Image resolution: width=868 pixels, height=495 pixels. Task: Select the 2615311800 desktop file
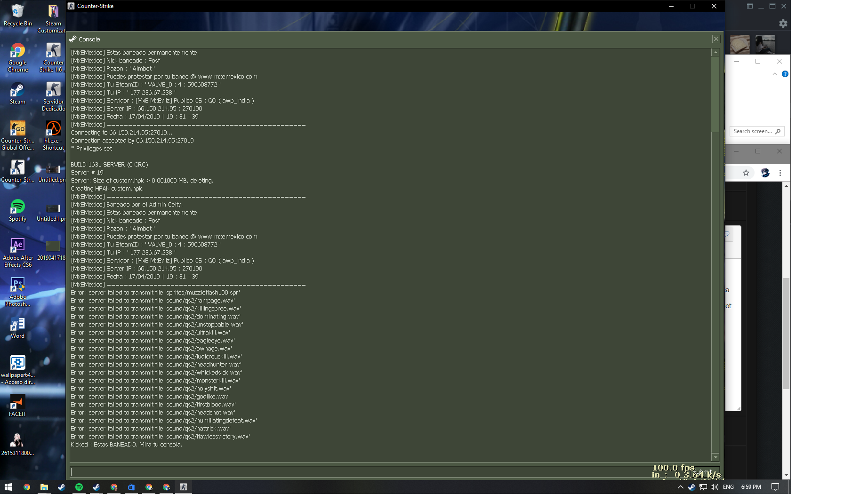(17, 445)
